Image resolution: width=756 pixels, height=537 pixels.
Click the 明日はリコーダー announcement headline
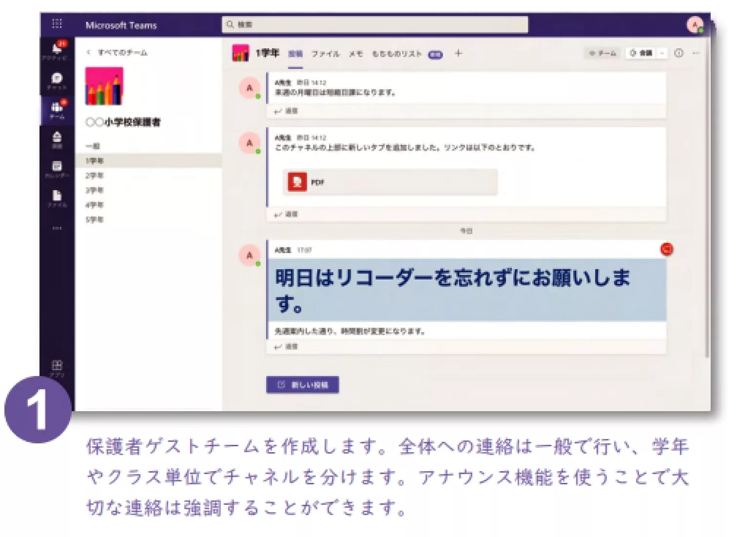[452, 291]
